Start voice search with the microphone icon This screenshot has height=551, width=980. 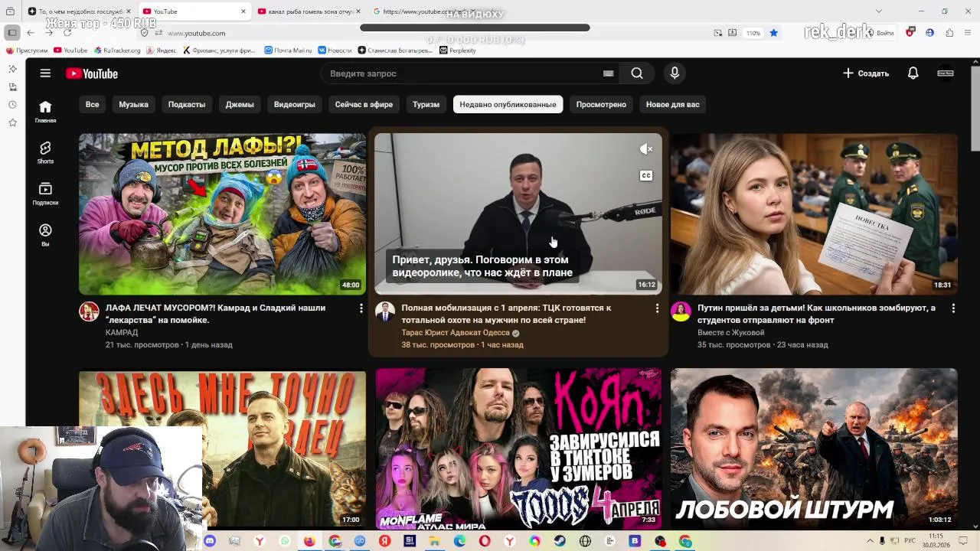click(675, 73)
